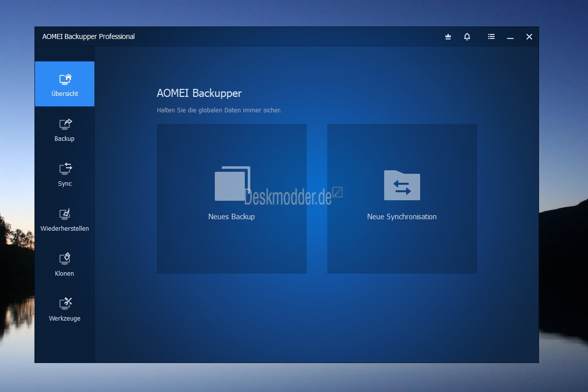588x392 pixels.
Task: Open the Klonen (clone) section
Action: pyautogui.click(x=64, y=265)
